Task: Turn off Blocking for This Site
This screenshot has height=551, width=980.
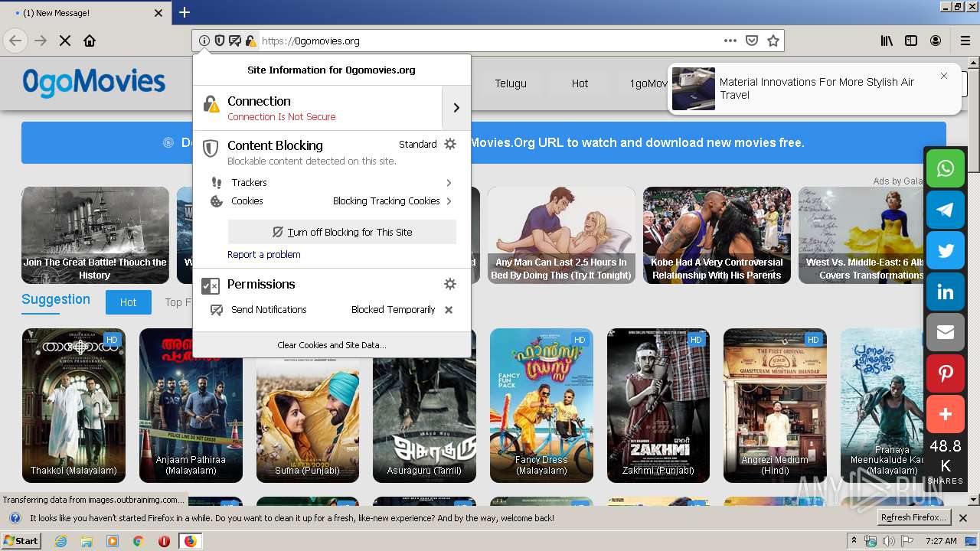Action: coord(342,232)
